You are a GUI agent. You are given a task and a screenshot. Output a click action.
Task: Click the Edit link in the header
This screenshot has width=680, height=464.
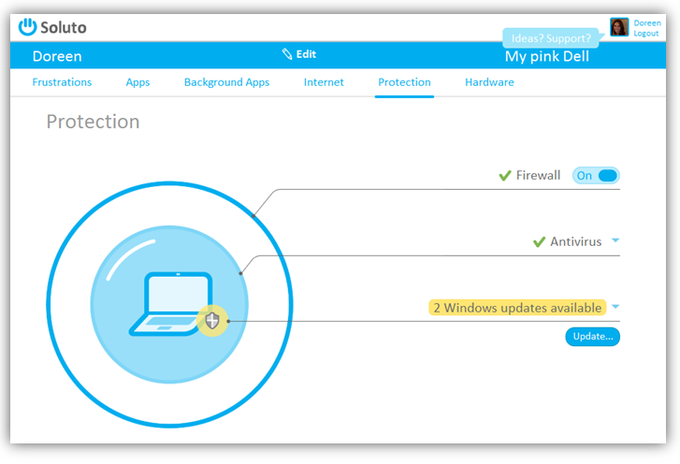(306, 54)
